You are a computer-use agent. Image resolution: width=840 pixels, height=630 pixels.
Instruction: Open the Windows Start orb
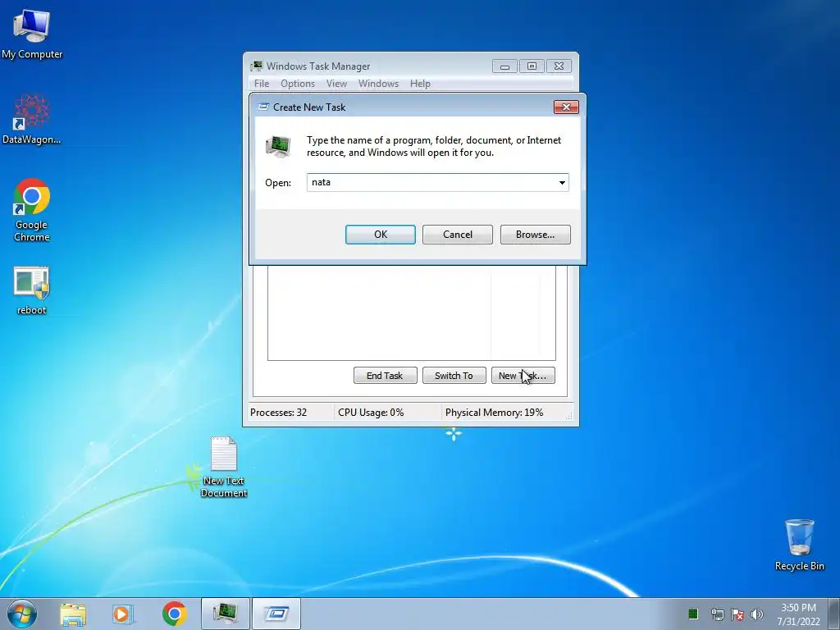(x=22, y=614)
